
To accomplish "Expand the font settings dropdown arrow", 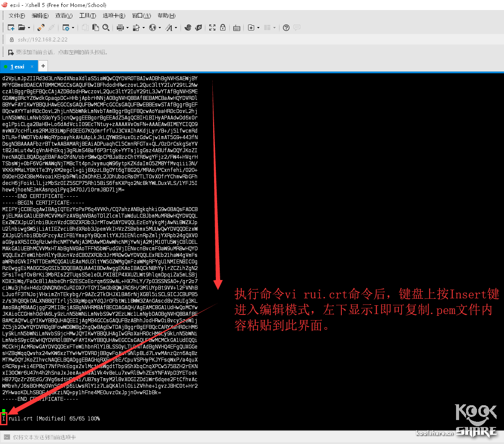I will [x=177, y=27].
